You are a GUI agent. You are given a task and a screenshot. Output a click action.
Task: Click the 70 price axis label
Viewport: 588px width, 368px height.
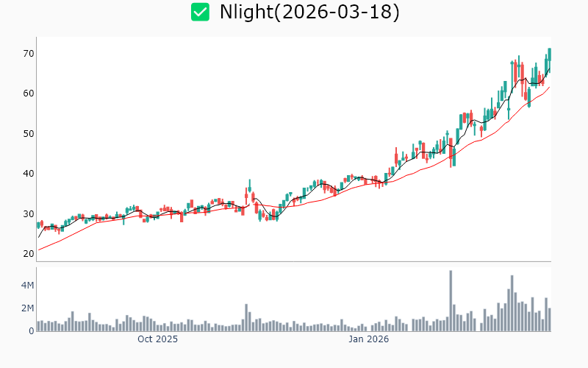coord(28,54)
